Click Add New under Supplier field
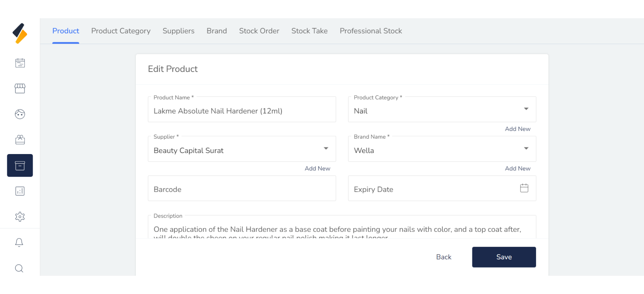The width and height of the screenshot is (644, 294). (317, 168)
